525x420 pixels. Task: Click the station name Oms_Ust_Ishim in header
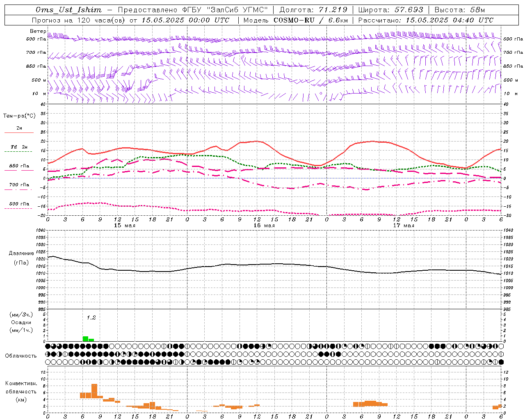coord(68,10)
